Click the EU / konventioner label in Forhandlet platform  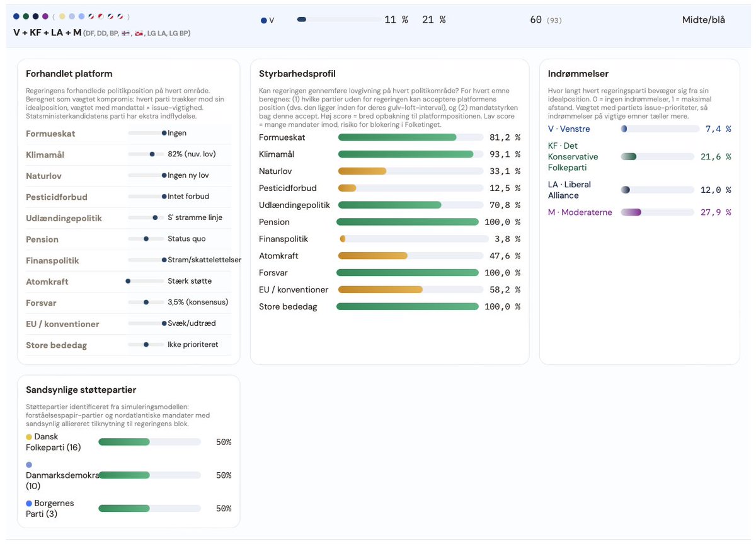(62, 324)
